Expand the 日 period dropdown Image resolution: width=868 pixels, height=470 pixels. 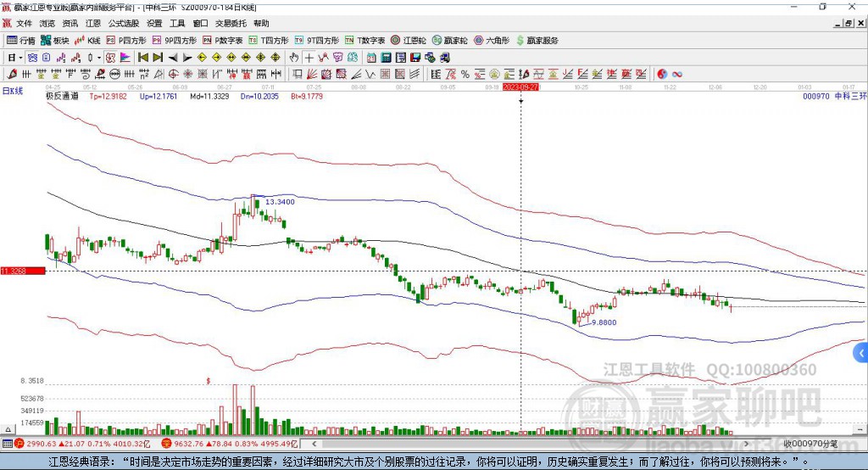[20, 58]
